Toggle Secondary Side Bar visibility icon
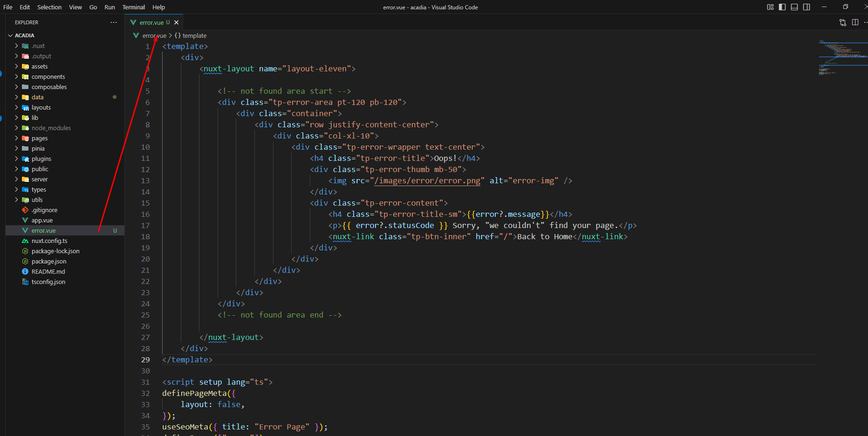Viewport: 868px width, 436px height. pos(806,7)
